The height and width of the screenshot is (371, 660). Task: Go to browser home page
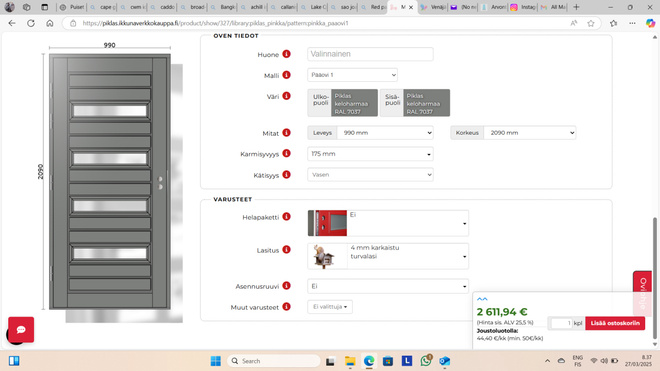(x=50, y=23)
